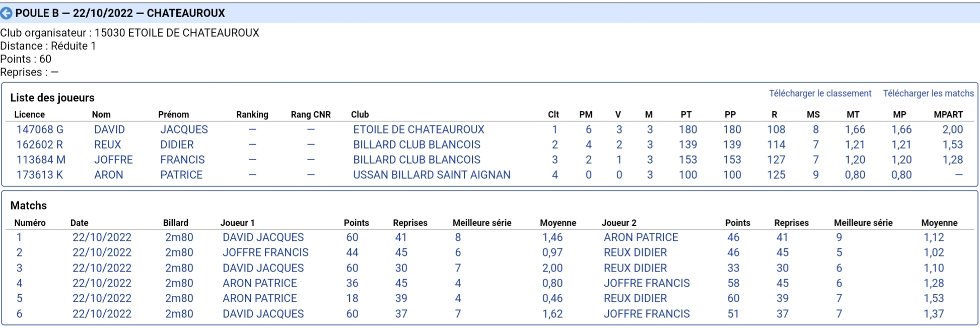Viewport: 980px width, 328px height.
Task: Click the back arrow icon beside POULE B
Action: point(7,13)
